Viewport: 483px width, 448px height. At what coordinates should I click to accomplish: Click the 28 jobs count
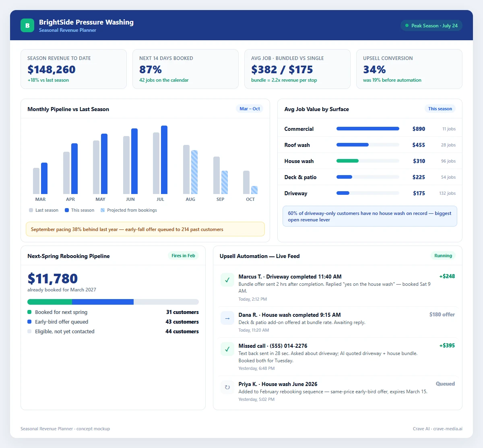coord(448,145)
